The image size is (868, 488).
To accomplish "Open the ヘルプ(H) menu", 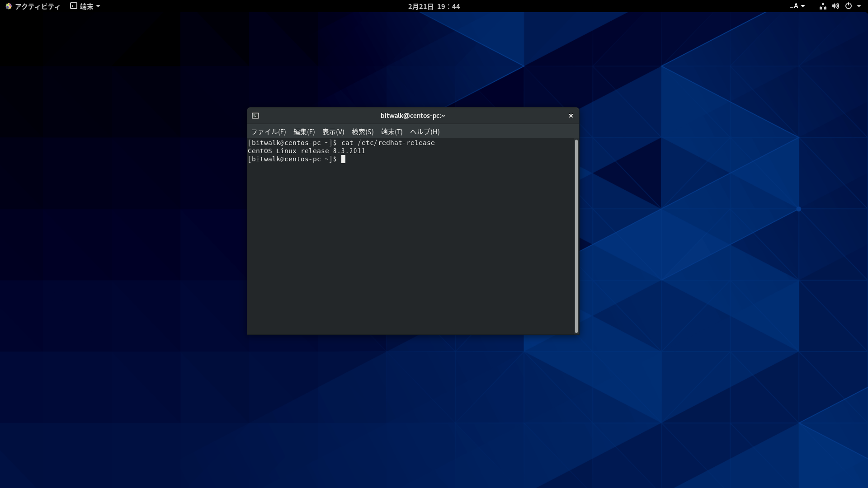I will 425,132.
